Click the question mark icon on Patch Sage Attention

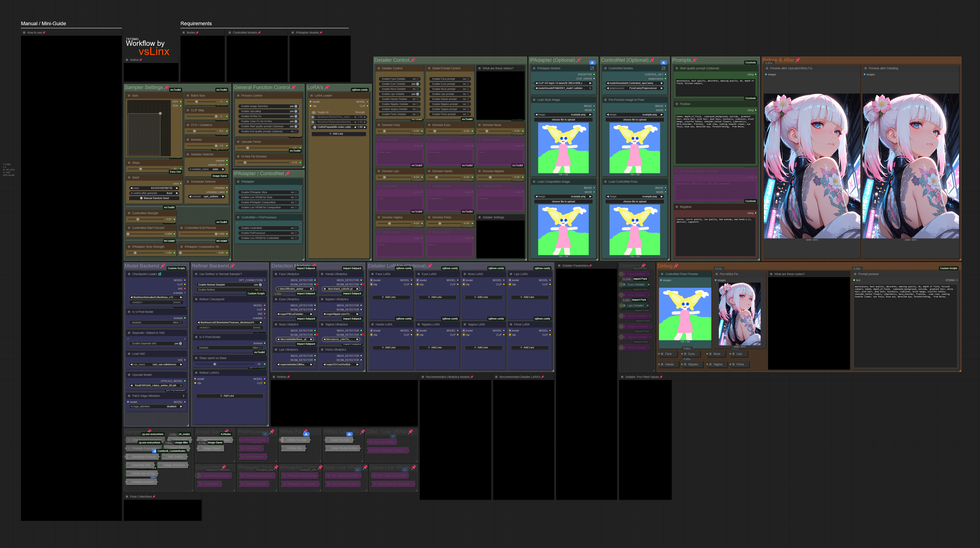(183, 396)
